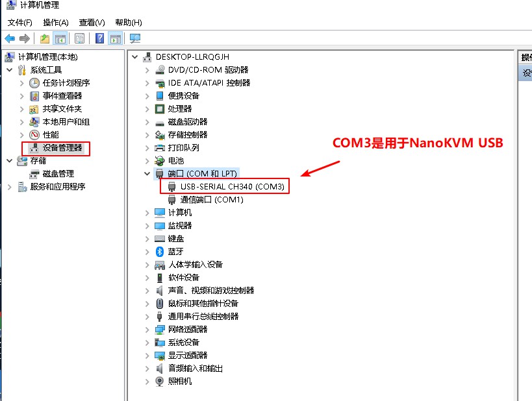Click the mouse pointing devices icon

click(x=159, y=304)
